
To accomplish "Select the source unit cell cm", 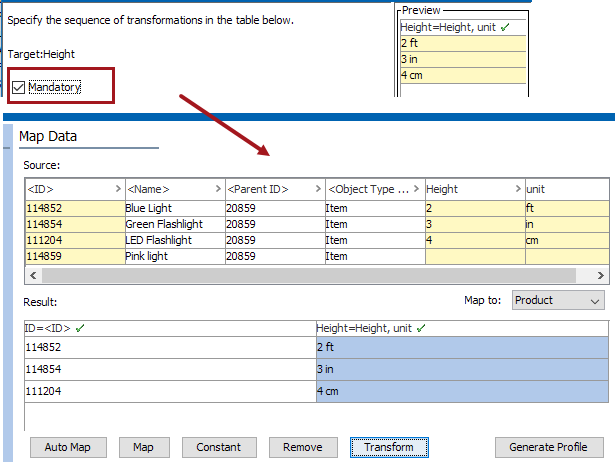I will 567,240.
